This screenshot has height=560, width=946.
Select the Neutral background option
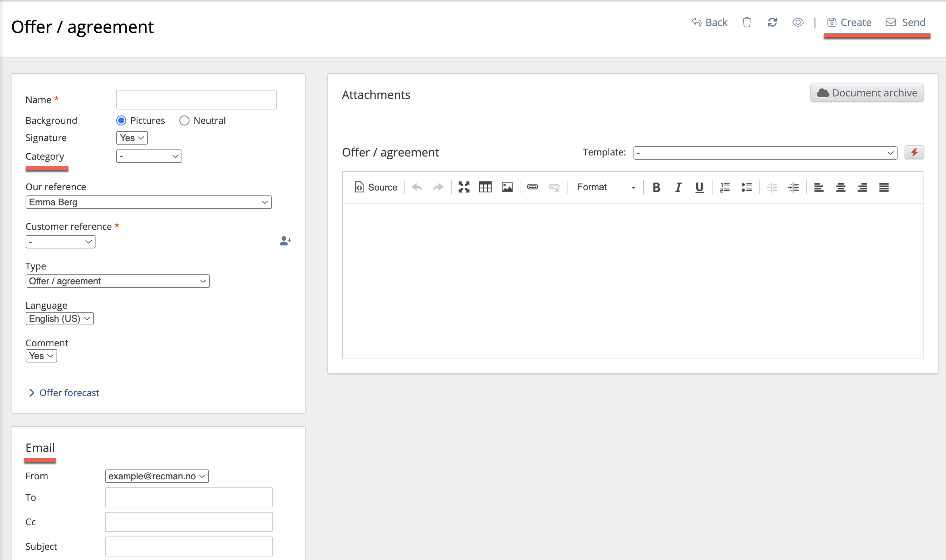click(x=184, y=121)
